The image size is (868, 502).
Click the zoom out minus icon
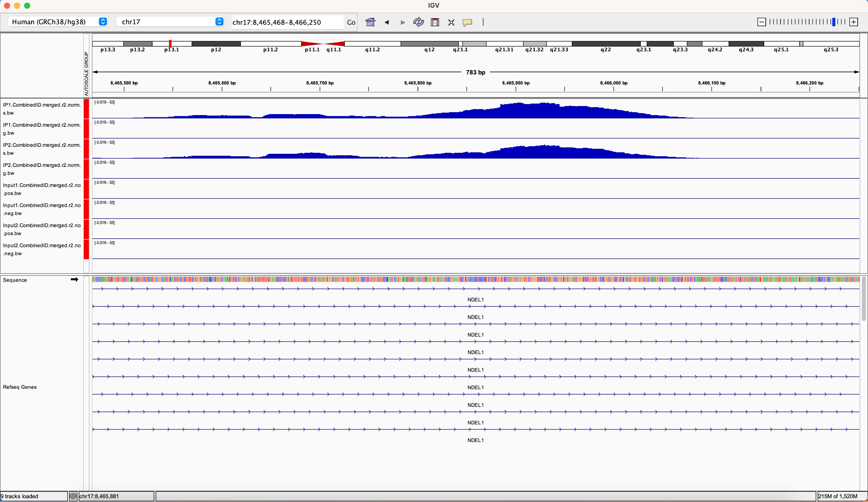(x=762, y=22)
